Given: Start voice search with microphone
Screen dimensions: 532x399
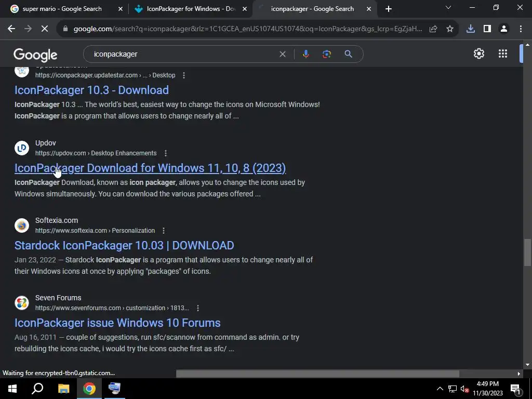Looking at the screenshot, I should click(x=305, y=54).
